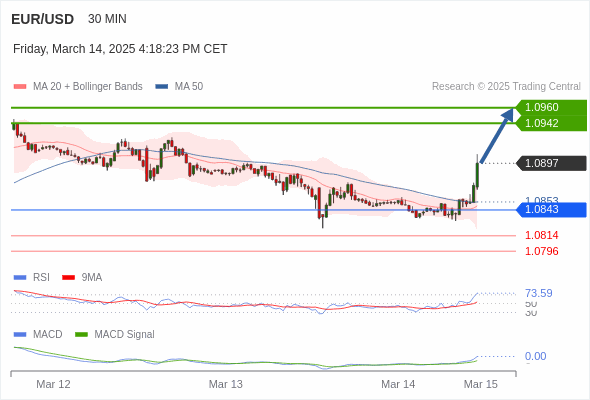Click the RSI blue legend swatch

click(20, 278)
